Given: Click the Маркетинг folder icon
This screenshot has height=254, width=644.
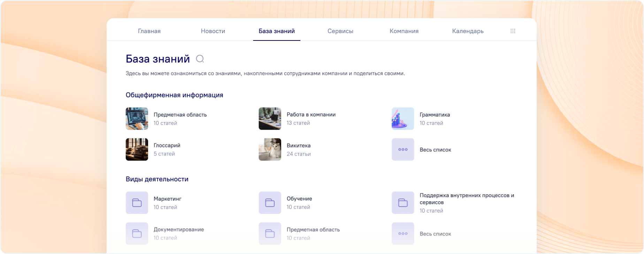Looking at the screenshot, I should coord(137,203).
